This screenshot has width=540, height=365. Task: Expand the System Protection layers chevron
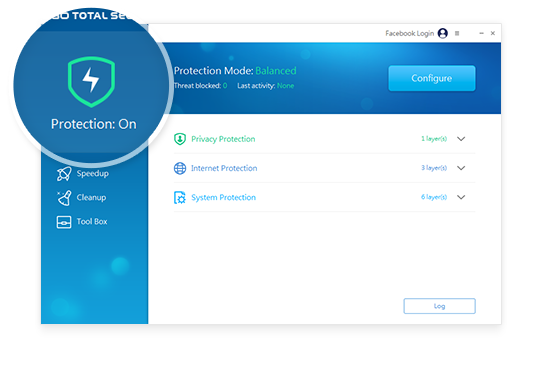pyautogui.click(x=461, y=197)
